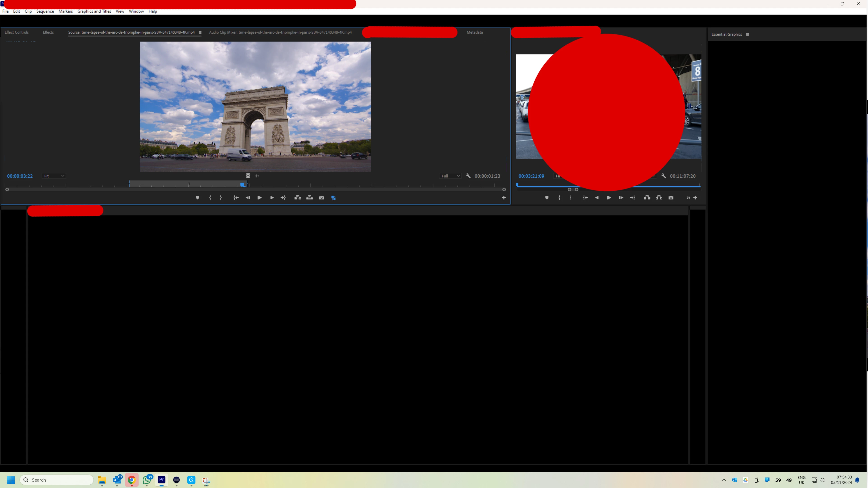Play the Source monitor clip
This screenshot has height=488, width=868.
pyautogui.click(x=260, y=198)
